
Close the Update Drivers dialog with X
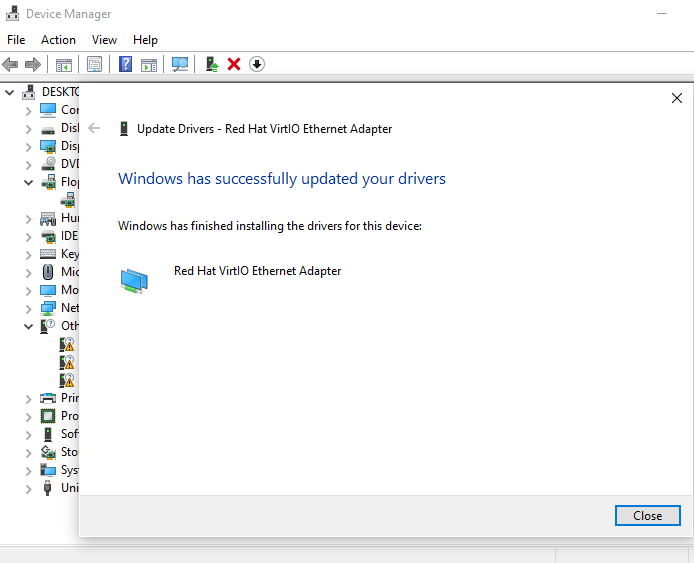point(677,98)
